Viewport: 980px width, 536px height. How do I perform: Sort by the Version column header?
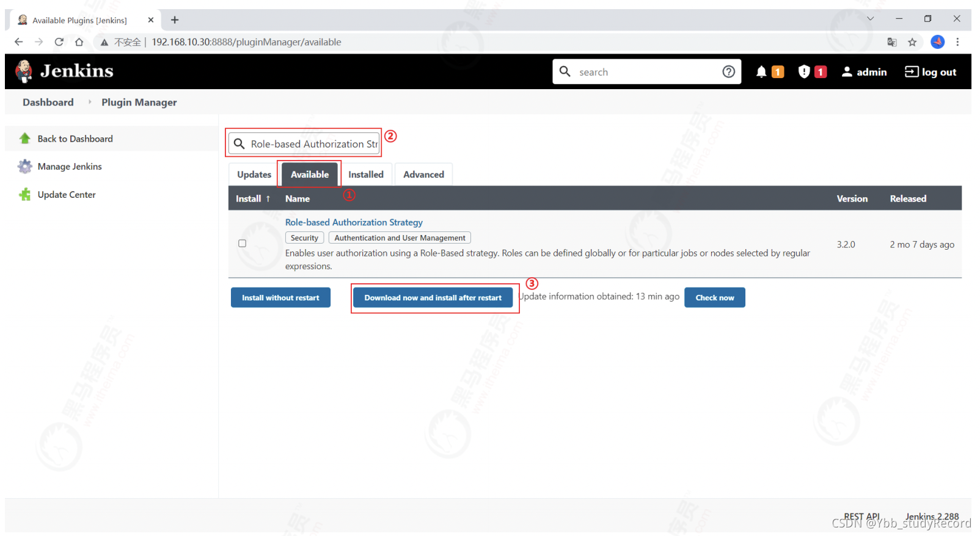pos(852,198)
